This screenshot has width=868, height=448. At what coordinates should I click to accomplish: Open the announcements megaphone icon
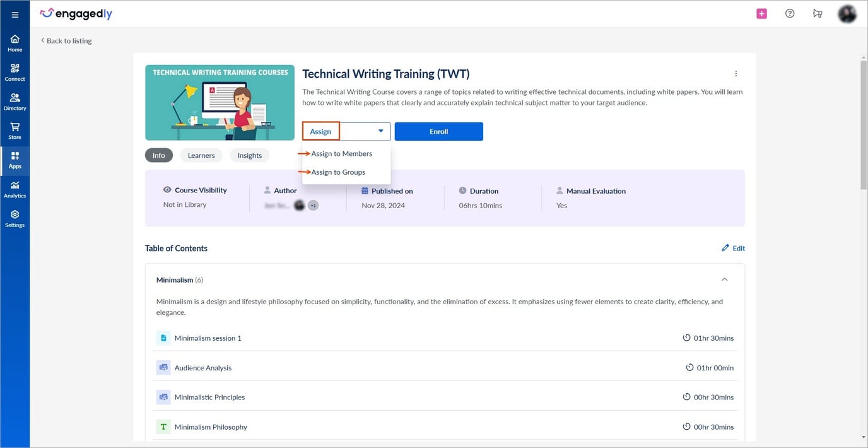click(818, 14)
